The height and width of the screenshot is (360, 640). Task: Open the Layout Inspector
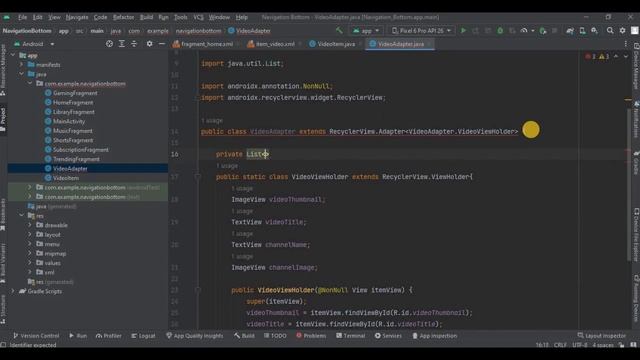click(x=602, y=336)
